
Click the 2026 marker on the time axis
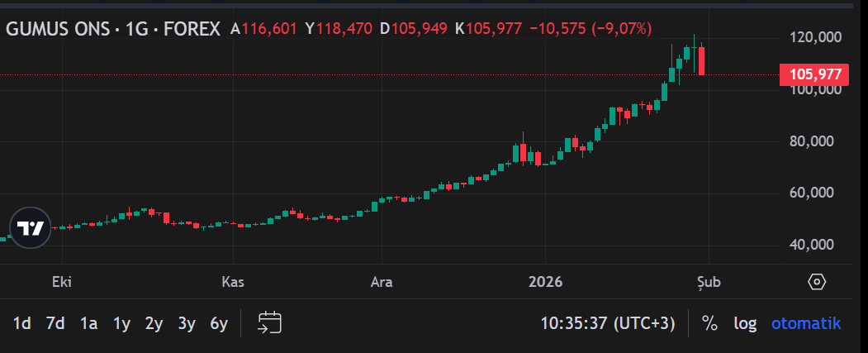[x=544, y=282]
